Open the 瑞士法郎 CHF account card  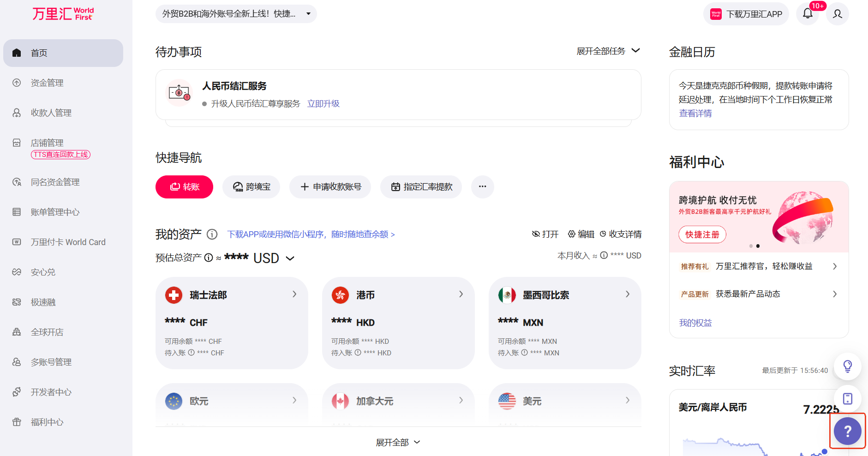click(231, 323)
